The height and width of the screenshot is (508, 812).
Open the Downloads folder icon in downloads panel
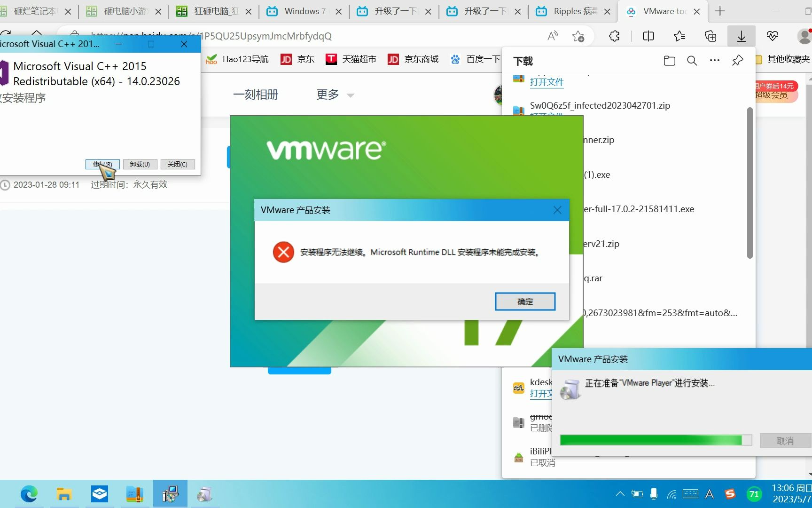point(669,61)
